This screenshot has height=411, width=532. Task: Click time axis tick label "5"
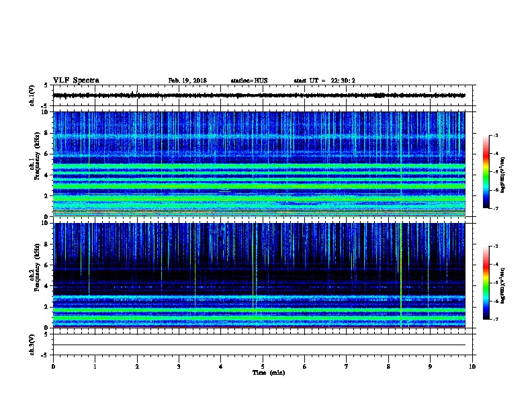263,367
